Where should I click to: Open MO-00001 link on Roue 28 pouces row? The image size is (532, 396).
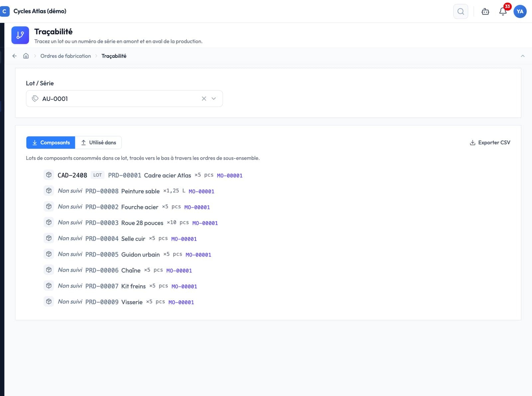[x=205, y=223]
